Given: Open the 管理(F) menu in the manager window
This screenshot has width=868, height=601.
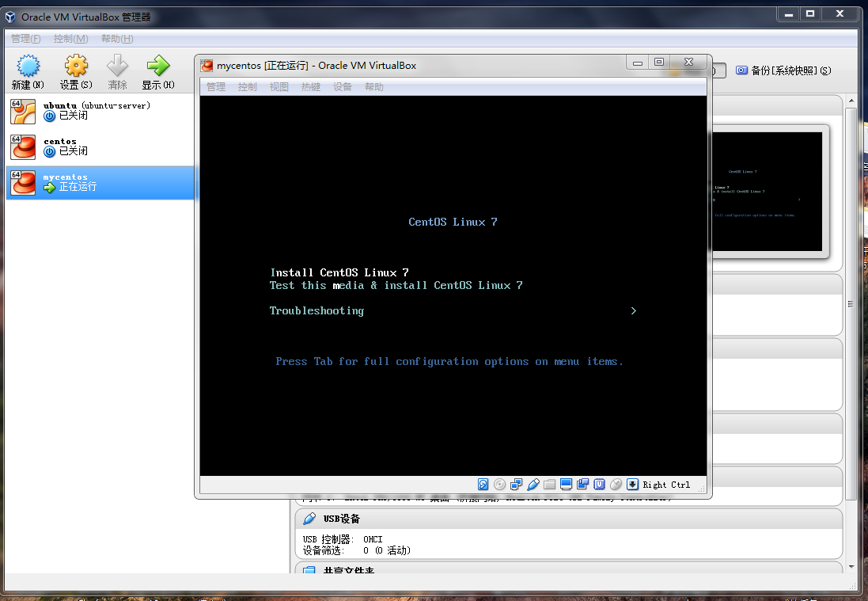Looking at the screenshot, I should point(26,39).
